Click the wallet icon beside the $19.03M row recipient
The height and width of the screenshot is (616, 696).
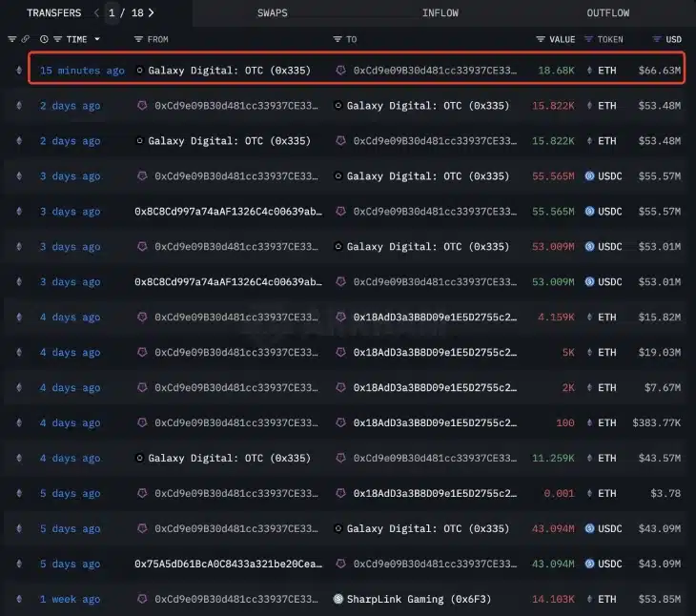(x=341, y=353)
